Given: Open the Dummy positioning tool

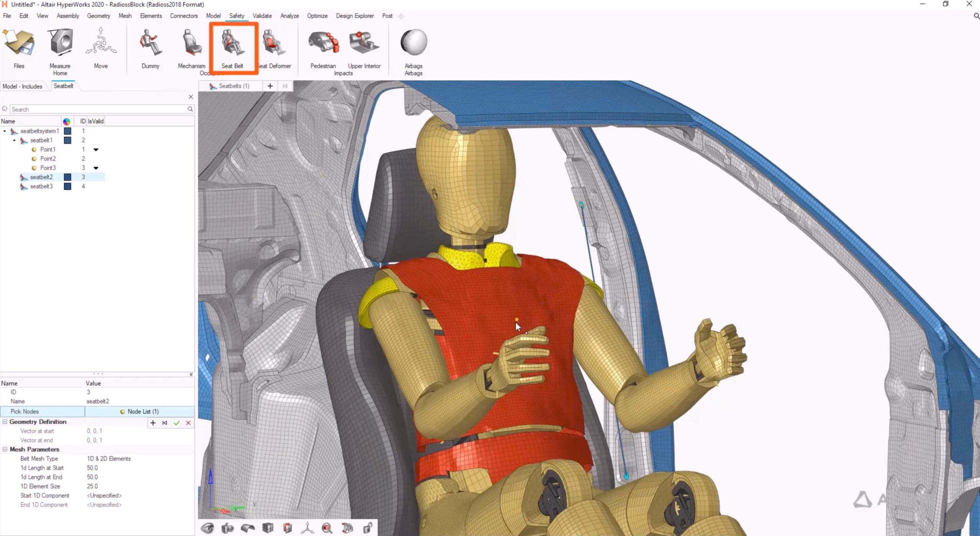Looking at the screenshot, I should click(x=150, y=48).
